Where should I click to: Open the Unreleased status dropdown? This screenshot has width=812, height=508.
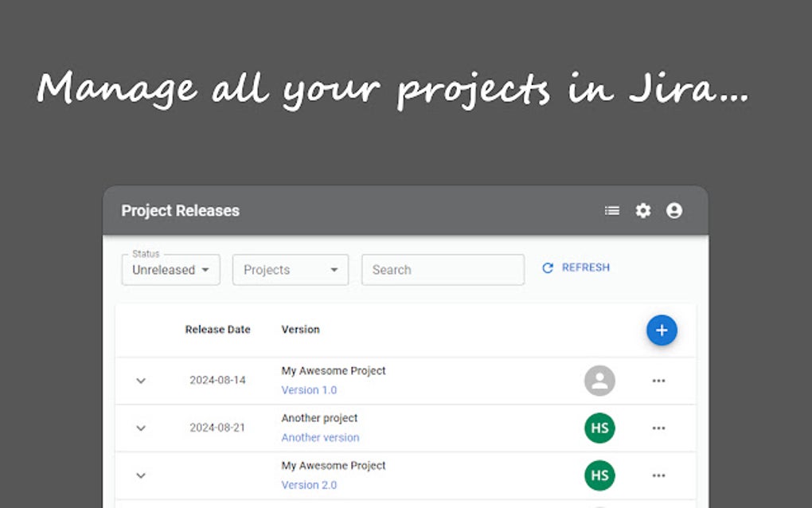click(x=170, y=269)
